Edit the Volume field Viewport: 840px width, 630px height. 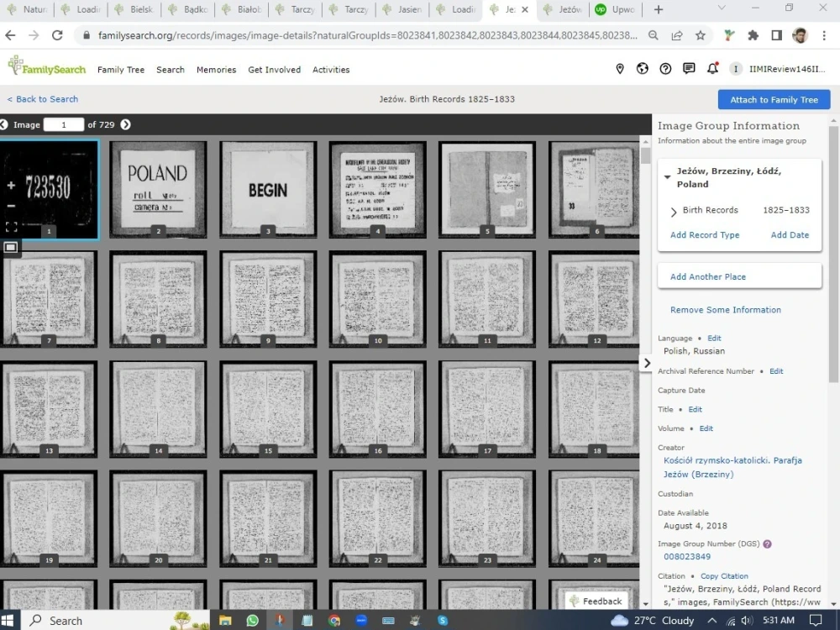706,428
